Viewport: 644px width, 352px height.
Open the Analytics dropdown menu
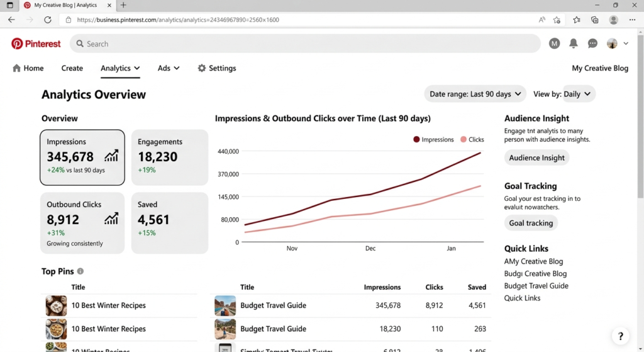(x=120, y=68)
